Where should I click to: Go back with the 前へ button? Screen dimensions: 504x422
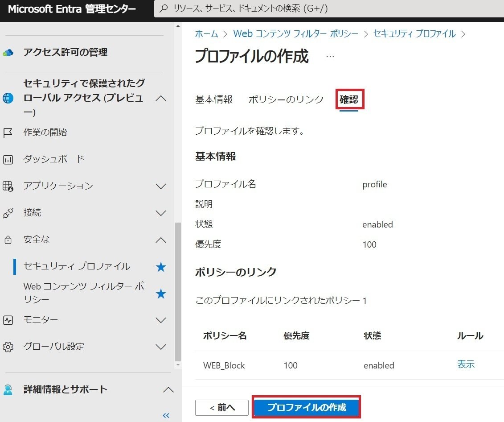[x=222, y=408]
